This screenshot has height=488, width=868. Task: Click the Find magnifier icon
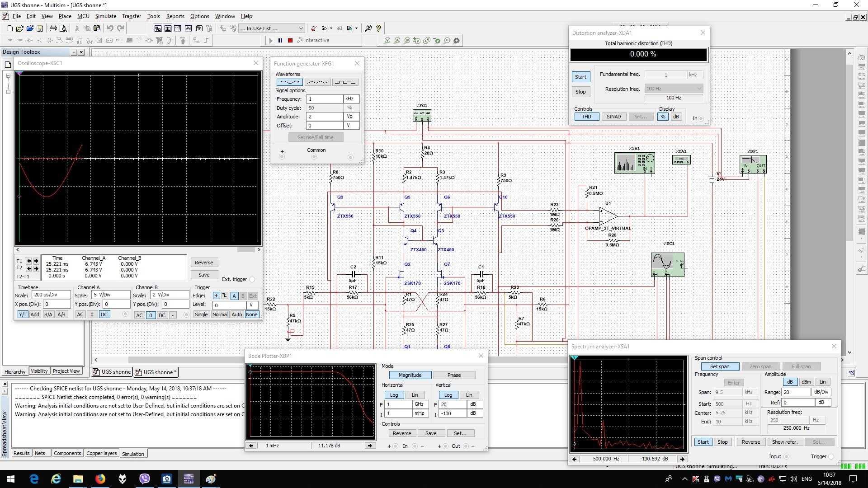[368, 28]
